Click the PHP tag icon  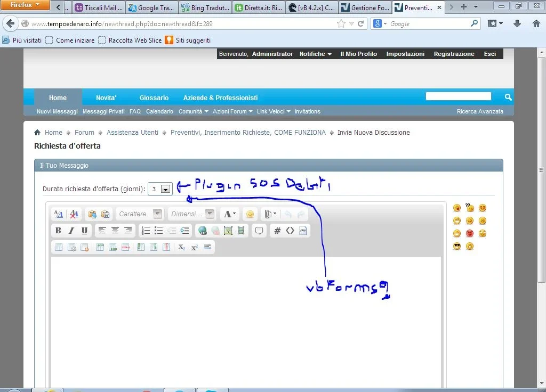(303, 230)
